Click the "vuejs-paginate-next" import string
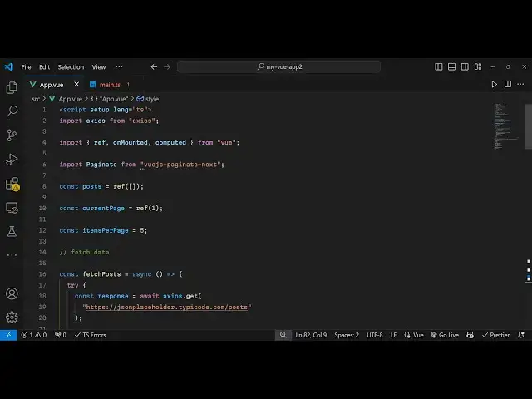Screen dimensions: 532x399 [180, 165]
